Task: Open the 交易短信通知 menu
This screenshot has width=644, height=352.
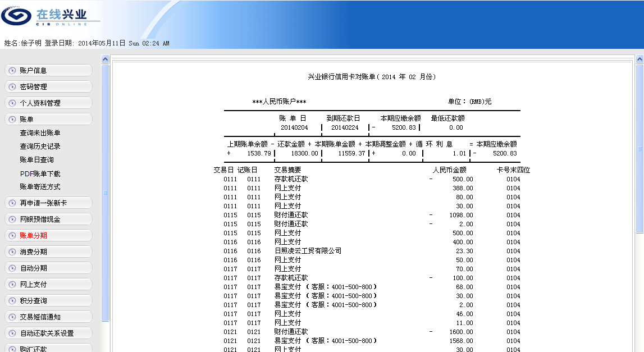Action: pyautogui.click(x=48, y=317)
